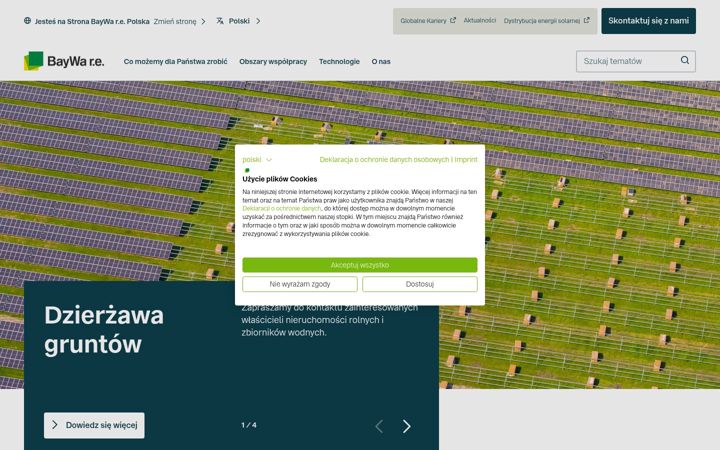720x450 pixels.
Task: Customize cookies with Dostosuj button
Action: pyautogui.click(x=420, y=284)
